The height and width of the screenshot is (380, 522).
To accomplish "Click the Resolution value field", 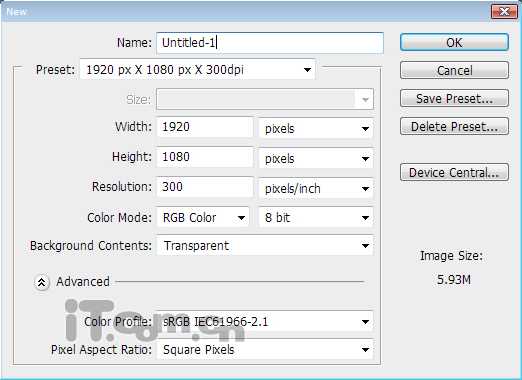I will point(205,187).
